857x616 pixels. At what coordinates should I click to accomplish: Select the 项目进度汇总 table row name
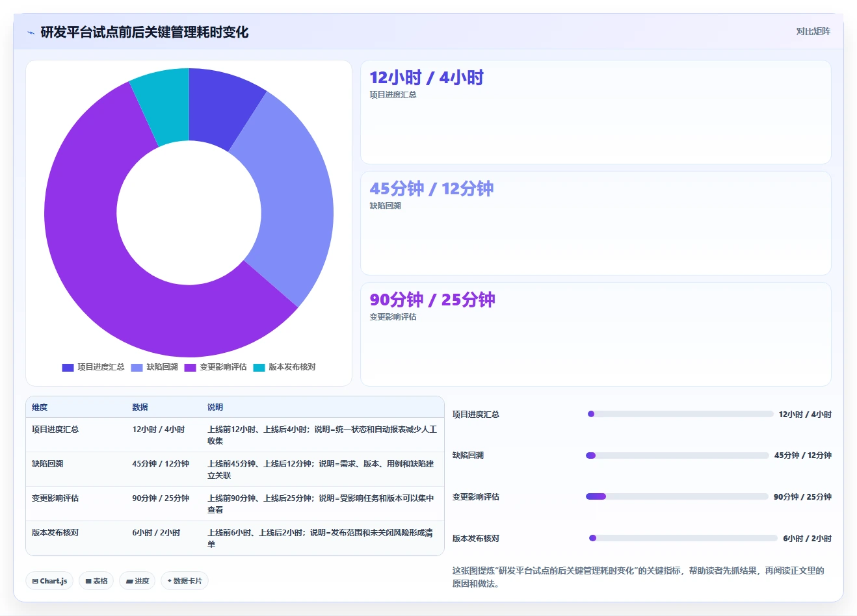coord(55,430)
